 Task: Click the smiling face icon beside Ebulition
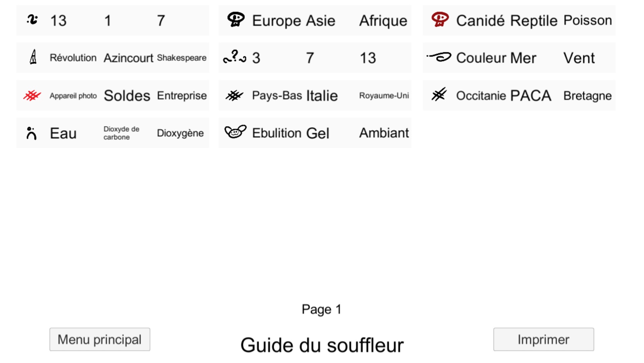pyautogui.click(x=235, y=132)
